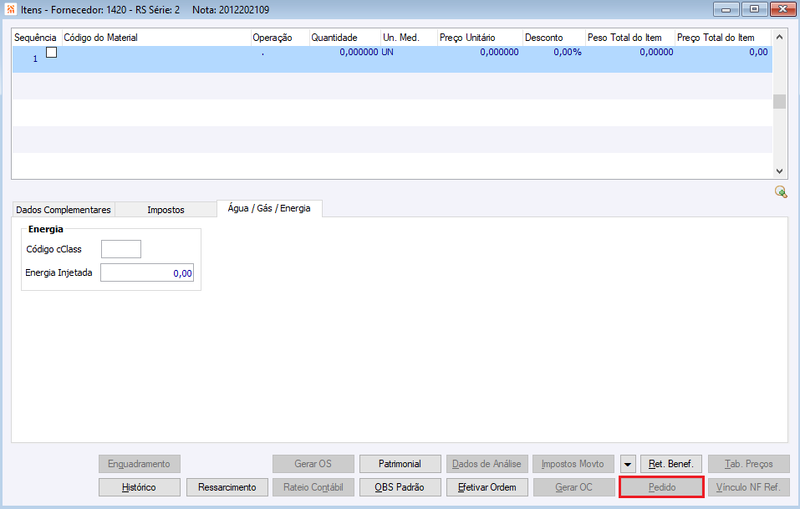Click the vertical scrollbar thumb of the grid
800x509 pixels.
point(779,101)
